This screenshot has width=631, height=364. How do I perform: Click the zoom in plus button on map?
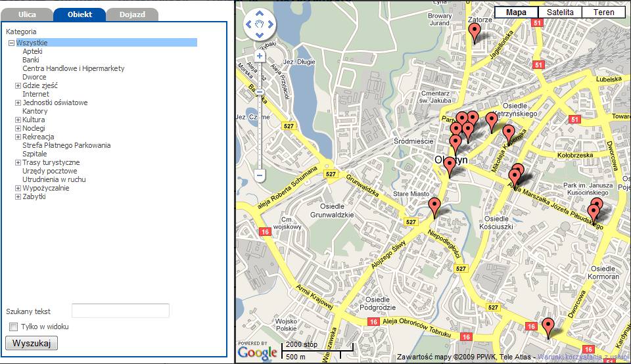(x=260, y=57)
